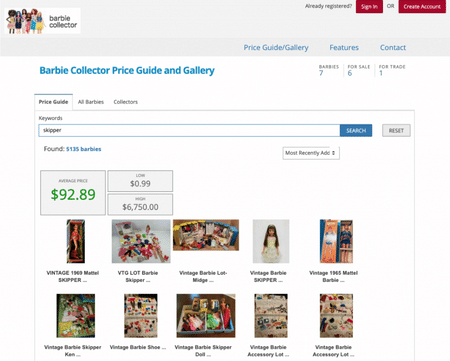This screenshot has height=361, width=450.
Task: Open the Price Guide/Gallery nav link
Action: click(x=276, y=47)
